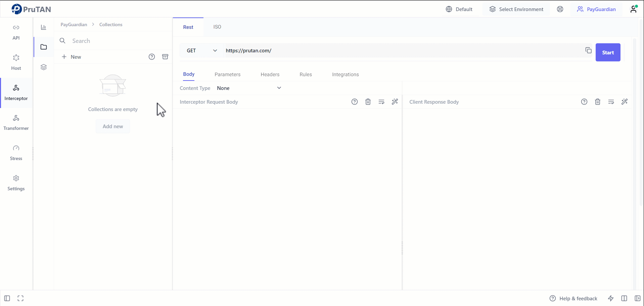
Task: Copy the URL with the copy icon
Action: (588, 50)
